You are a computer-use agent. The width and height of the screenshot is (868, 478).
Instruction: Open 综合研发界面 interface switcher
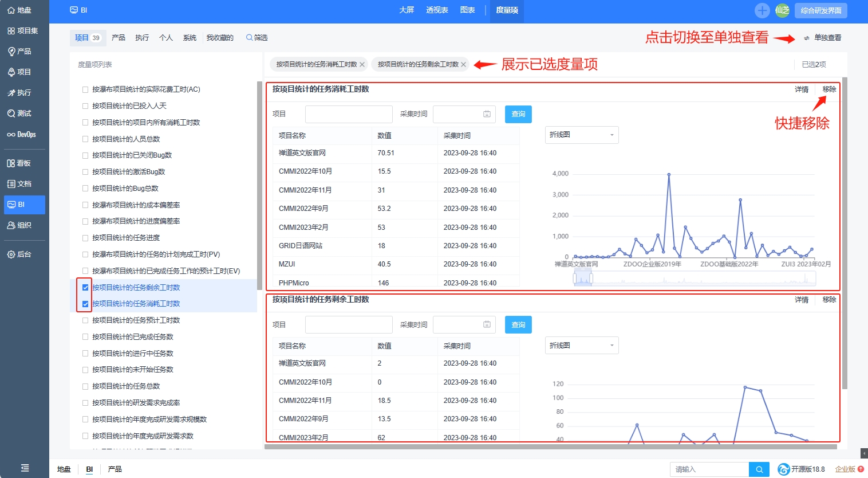(820, 10)
